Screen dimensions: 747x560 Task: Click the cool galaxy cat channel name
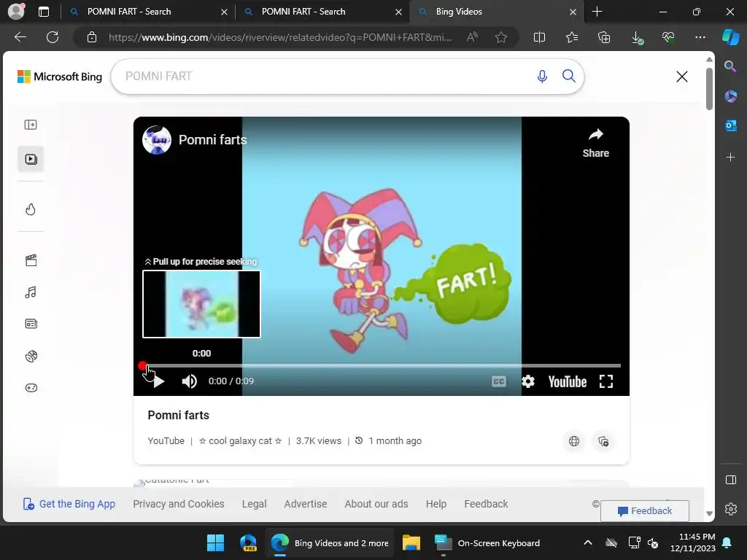(240, 441)
